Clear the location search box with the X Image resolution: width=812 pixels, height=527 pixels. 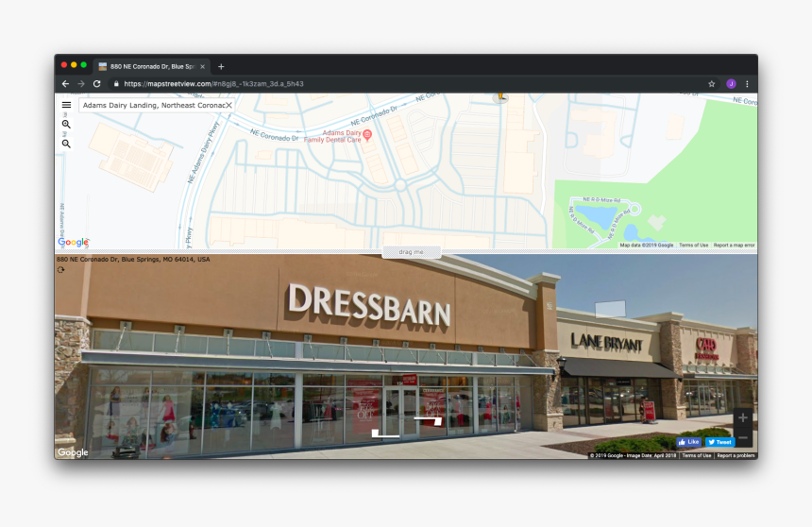pos(228,105)
